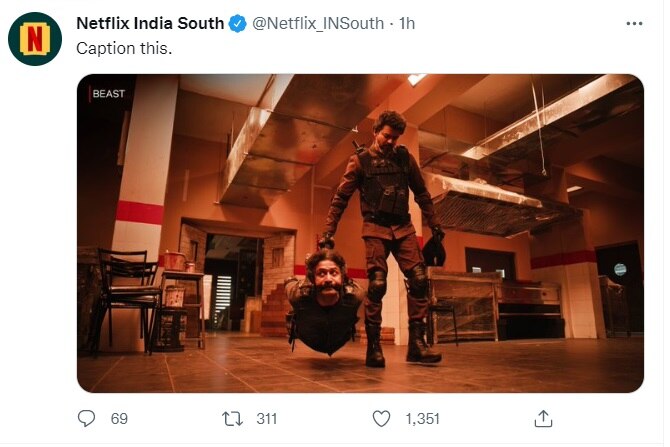This screenshot has width=670, height=447.
Task: Select the 'Caption this.' tweet text
Action: pyautogui.click(x=125, y=48)
